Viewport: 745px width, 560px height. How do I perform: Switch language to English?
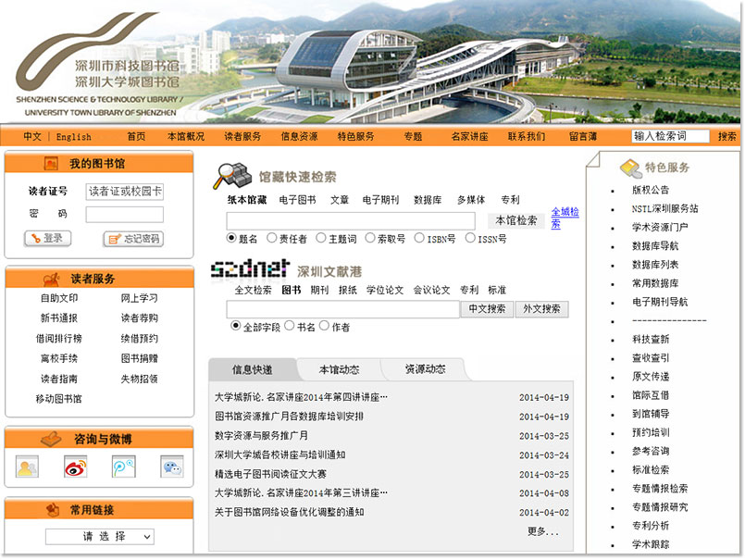point(74,136)
